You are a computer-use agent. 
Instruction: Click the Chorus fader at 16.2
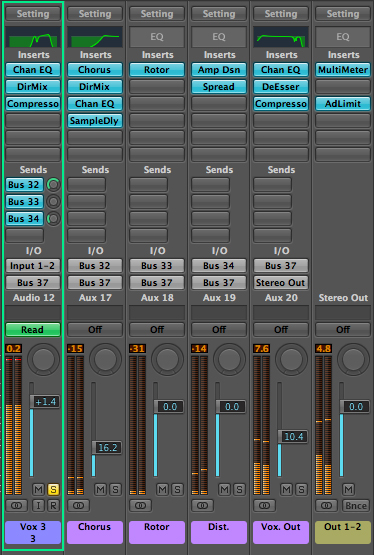click(x=107, y=447)
